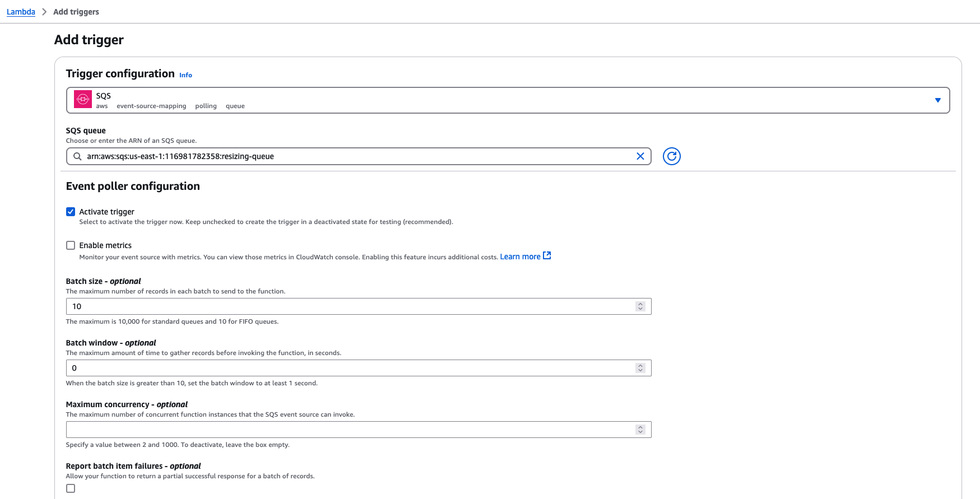
Task: Go to the Lambda breadcrumb link
Action: pyautogui.click(x=21, y=12)
